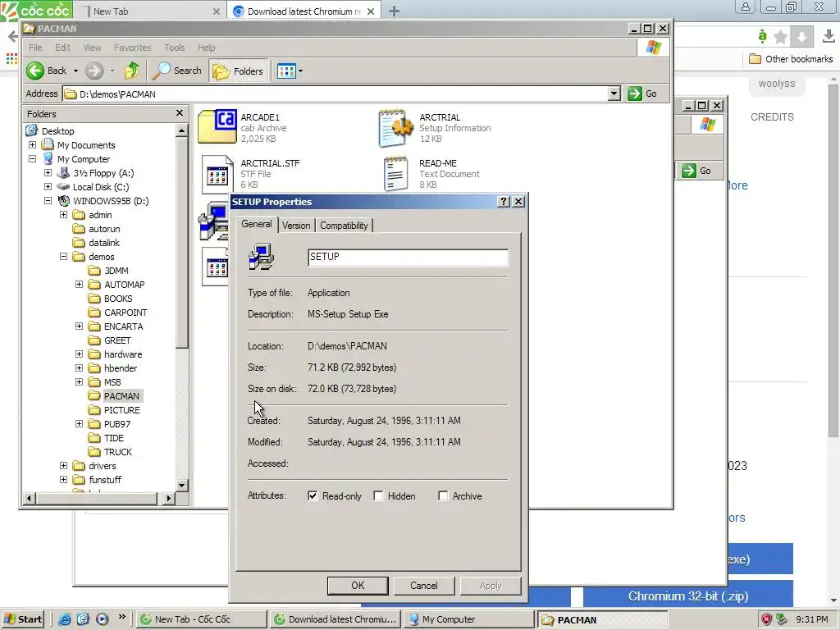The image size is (840, 630).
Task: Select the ARCADE1 cab archive icon
Action: pyautogui.click(x=217, y=126)
